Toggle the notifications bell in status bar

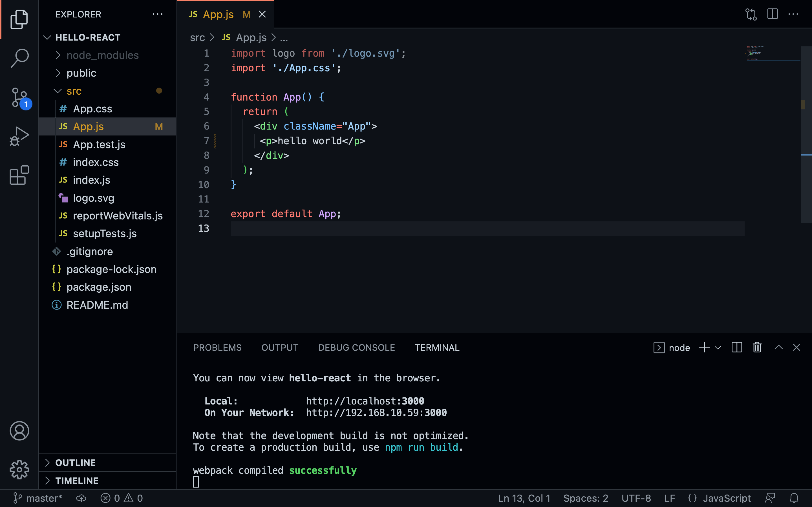tap(794, 498)
